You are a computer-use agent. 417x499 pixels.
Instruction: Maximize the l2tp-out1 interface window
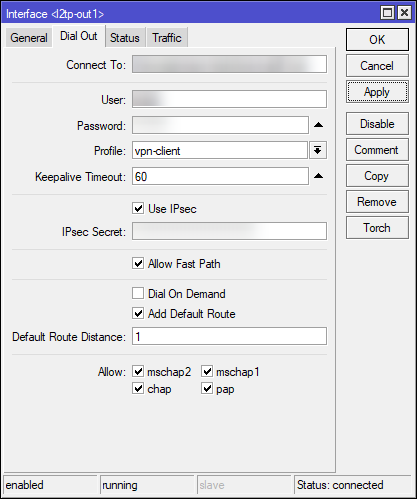point(387,13)
